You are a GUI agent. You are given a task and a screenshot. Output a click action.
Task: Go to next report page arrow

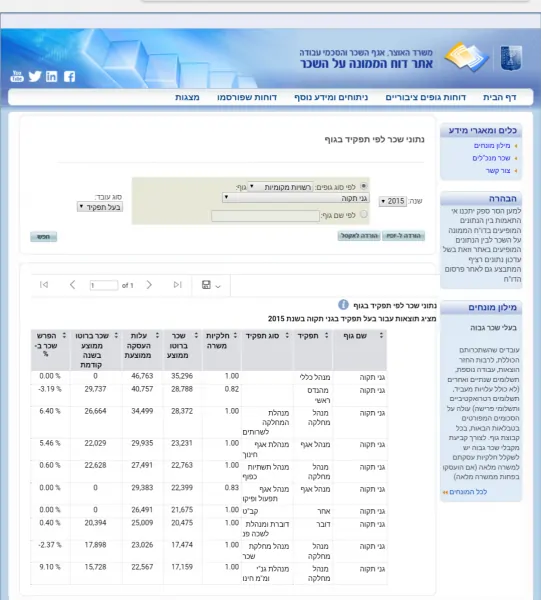(x=149, y=285)
